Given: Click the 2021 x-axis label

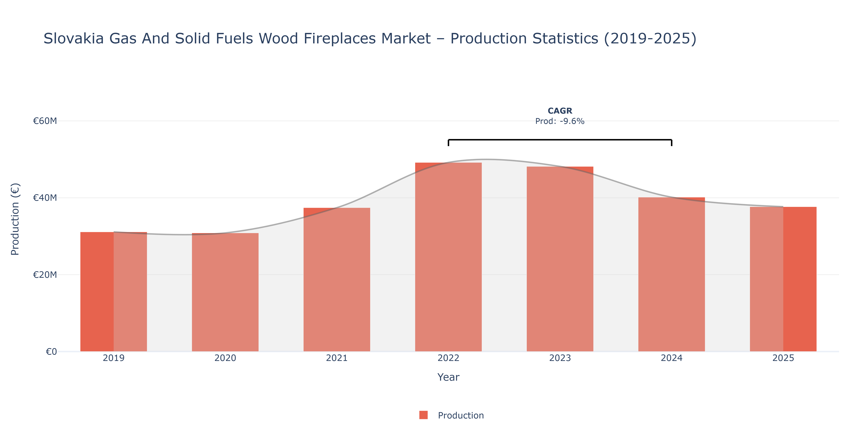Looking at the screenshot, I should (x=337, y=358).
